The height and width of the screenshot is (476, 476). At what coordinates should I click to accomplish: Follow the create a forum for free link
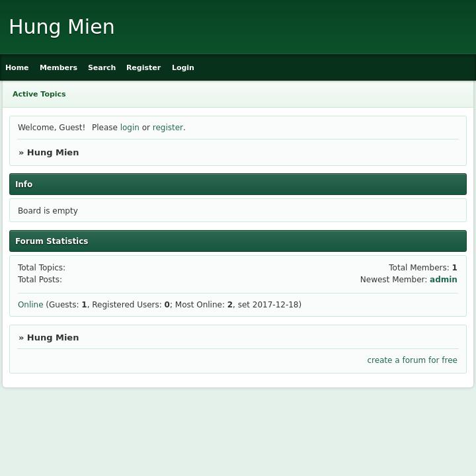point(412,360)
